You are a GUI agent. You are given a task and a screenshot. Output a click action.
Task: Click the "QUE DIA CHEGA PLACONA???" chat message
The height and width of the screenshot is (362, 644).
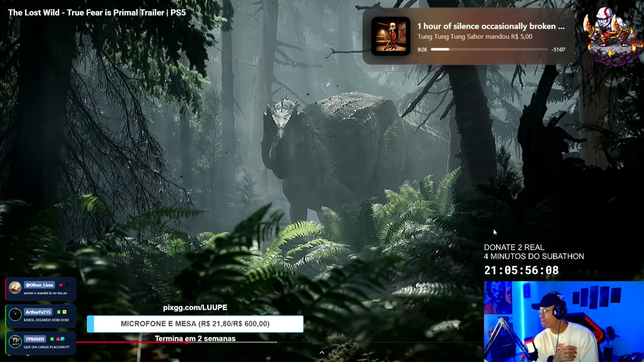(47, 347)
